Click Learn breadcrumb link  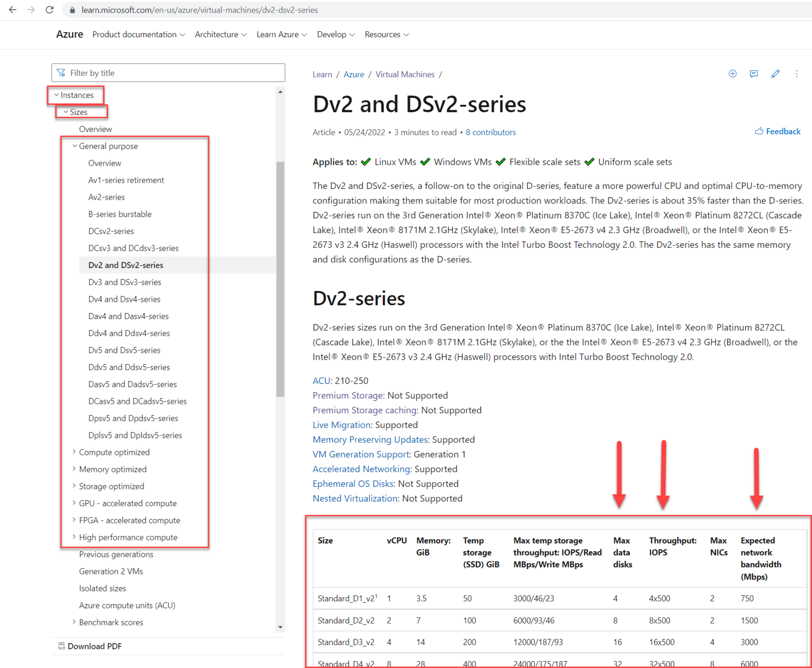pyautogui.click(x=322, y=74)
